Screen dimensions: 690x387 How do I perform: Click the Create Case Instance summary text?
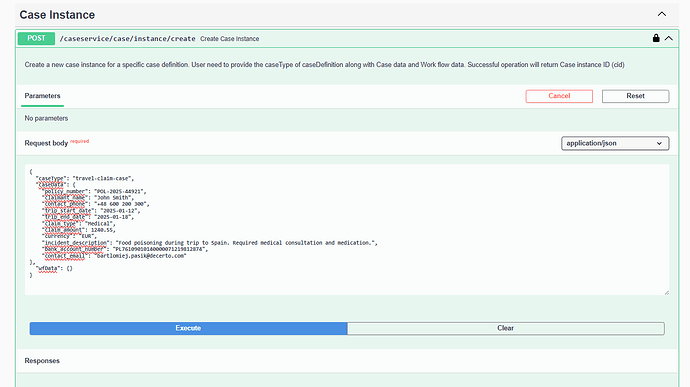coord(229,39)
